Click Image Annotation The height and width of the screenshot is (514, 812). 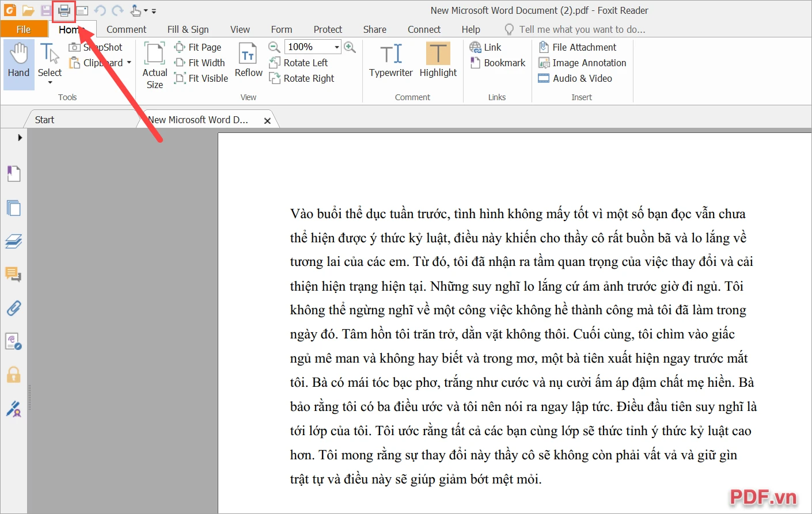(x=582, y=63)
